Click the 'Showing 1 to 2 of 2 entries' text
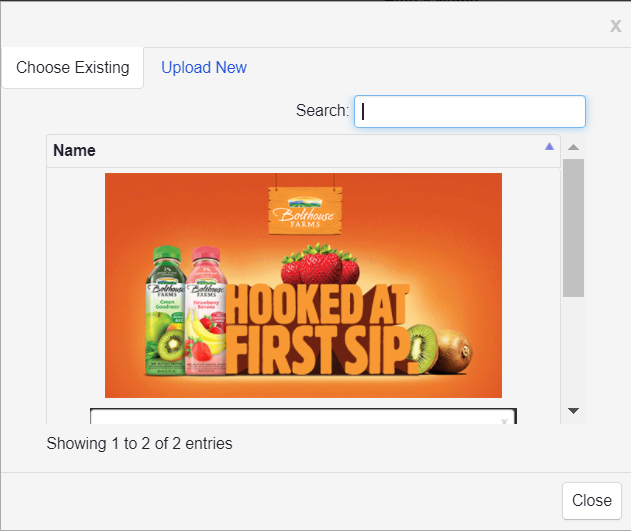631x531 pixels. tap(139, 443)
